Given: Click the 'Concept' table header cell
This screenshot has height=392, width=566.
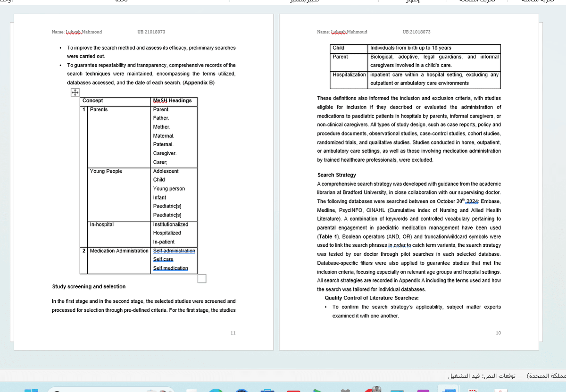Looking at the screenshot, I should (92, 100).
